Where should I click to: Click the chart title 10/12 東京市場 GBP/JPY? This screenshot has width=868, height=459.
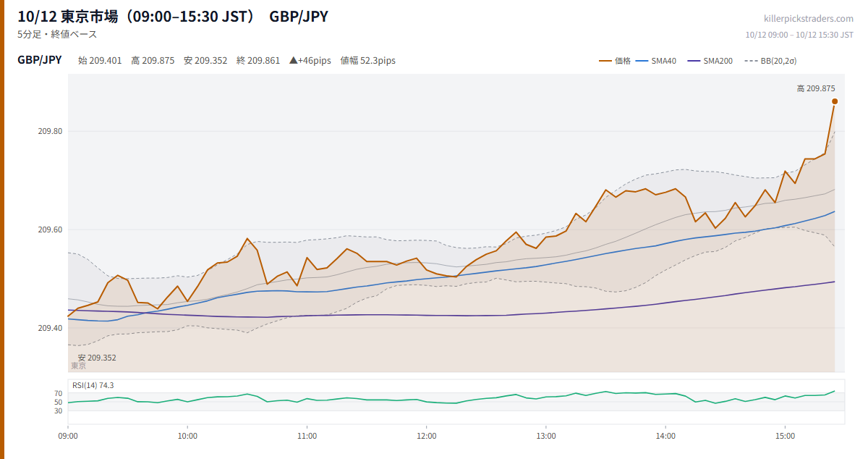pyautogui.click(x=173, y=16)
